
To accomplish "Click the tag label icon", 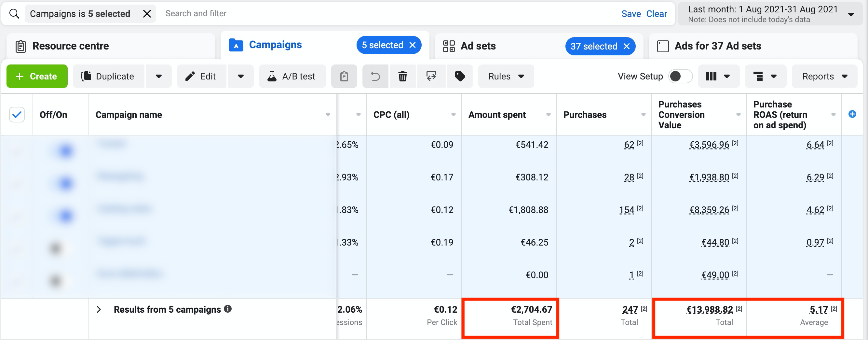I will [460, 76].
